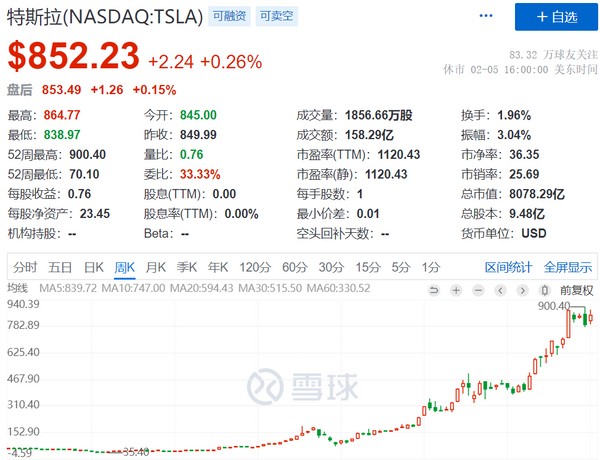This screenshot has height=460, width=600.
Task: Zoom in chart with plus icon
Action: (456, 290)
